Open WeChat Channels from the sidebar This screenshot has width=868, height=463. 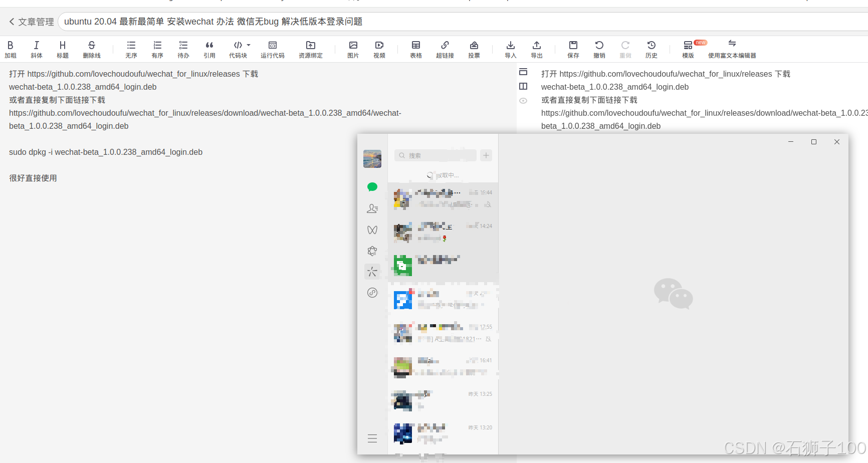pos(372,229)
